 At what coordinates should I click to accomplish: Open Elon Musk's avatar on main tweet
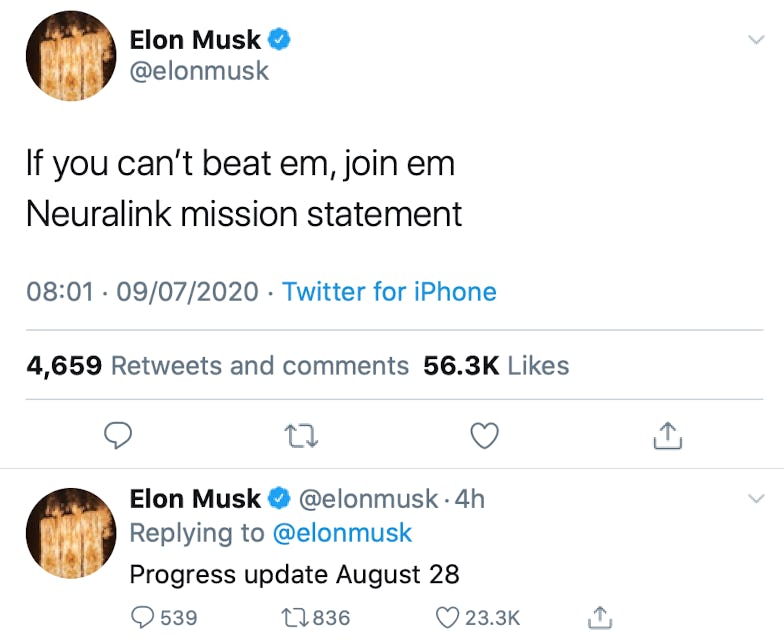pyautogui.click(x=69, y=58)
